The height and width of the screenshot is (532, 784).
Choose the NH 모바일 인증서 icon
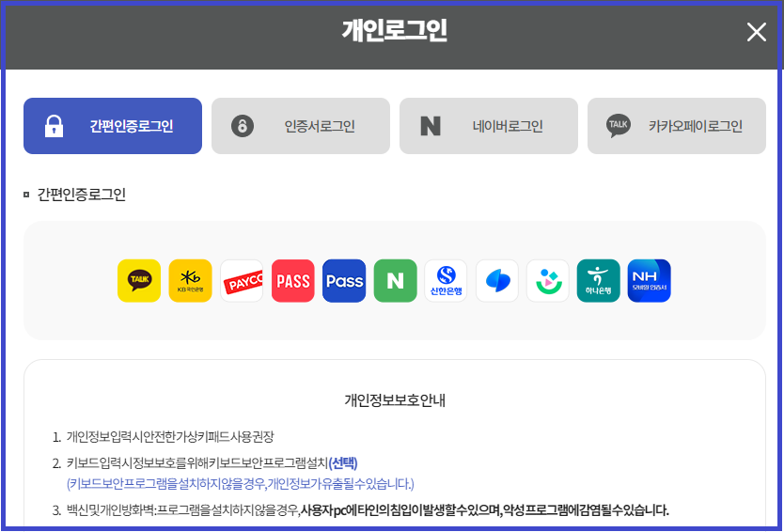649,281
